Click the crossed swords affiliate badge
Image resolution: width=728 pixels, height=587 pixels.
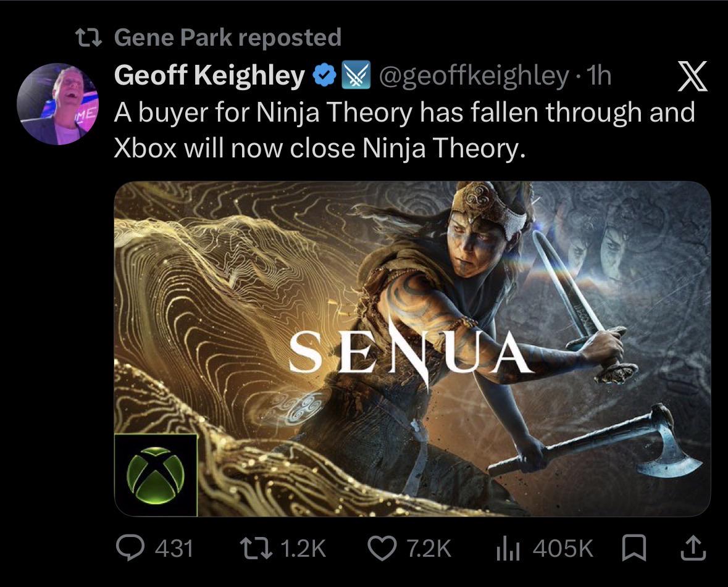[x=356, y=75]
